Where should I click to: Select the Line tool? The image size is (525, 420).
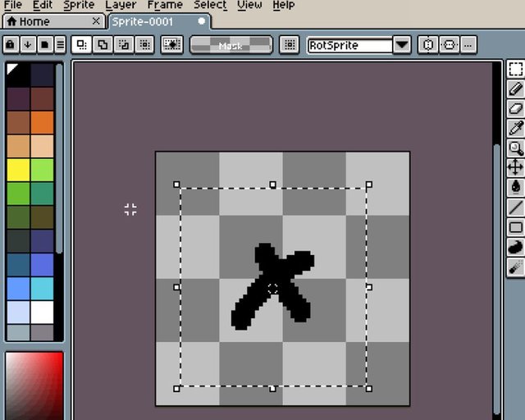click(x=516, y=207)
